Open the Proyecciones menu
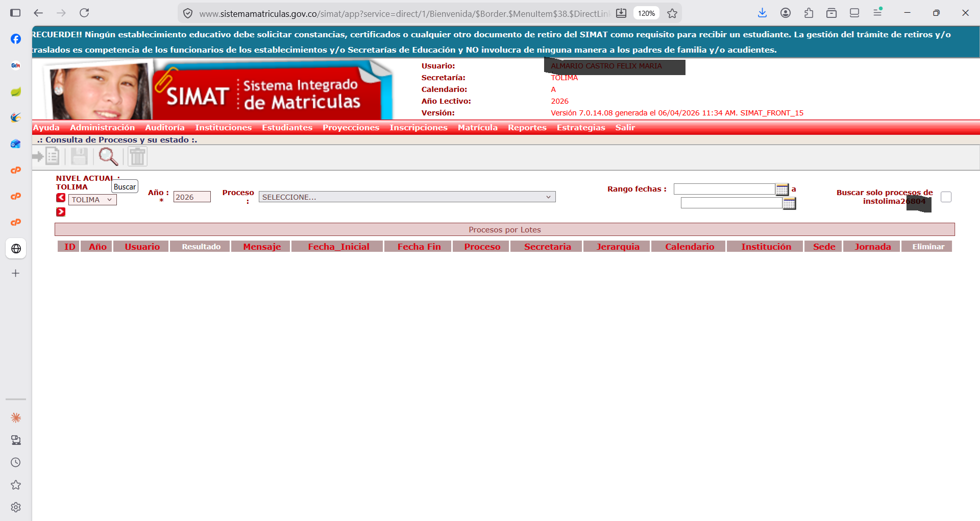The image size is (980, 521). coord(351,128)
